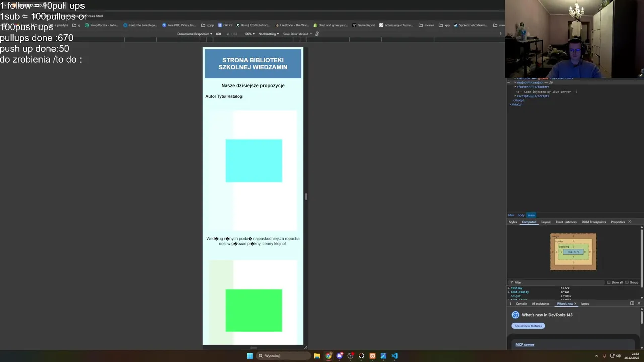Click the viewport width field showing 400

(219, 34)
